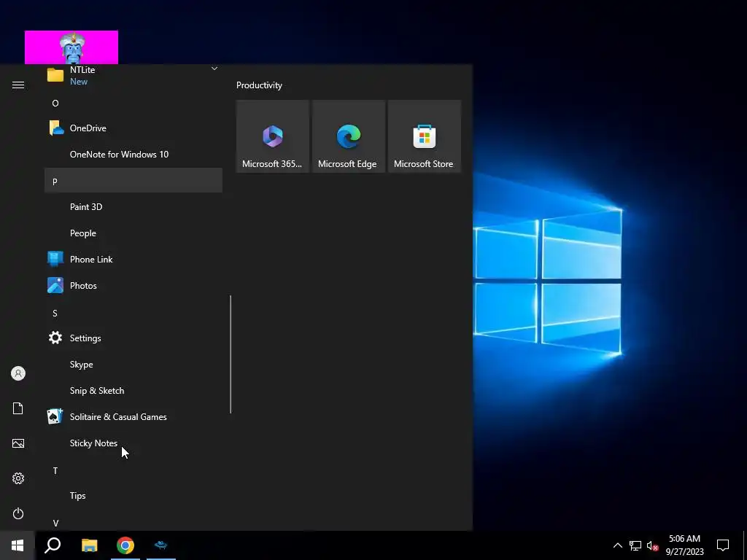Open Sticky Notes app
Screen dimensions: 747x560
pos(133,443)
